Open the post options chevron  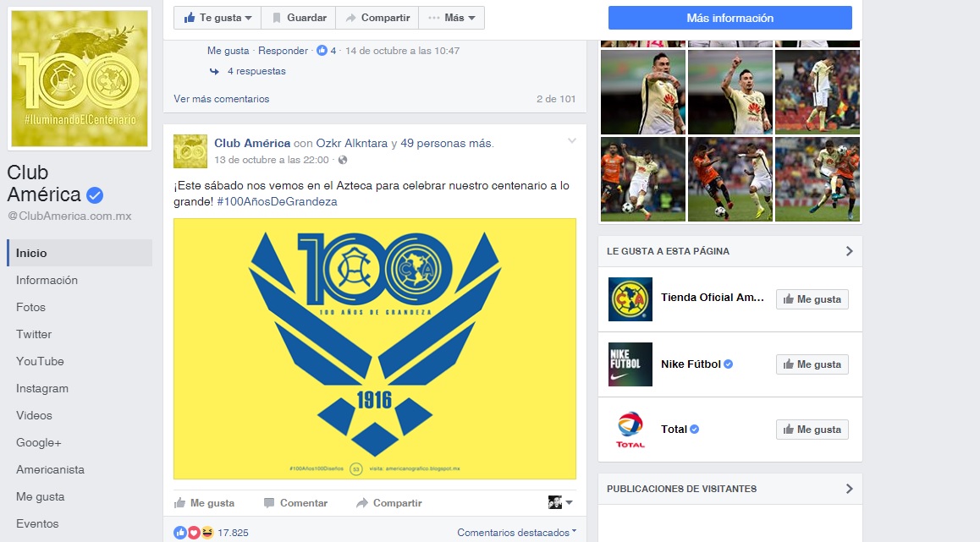[572, 141]
